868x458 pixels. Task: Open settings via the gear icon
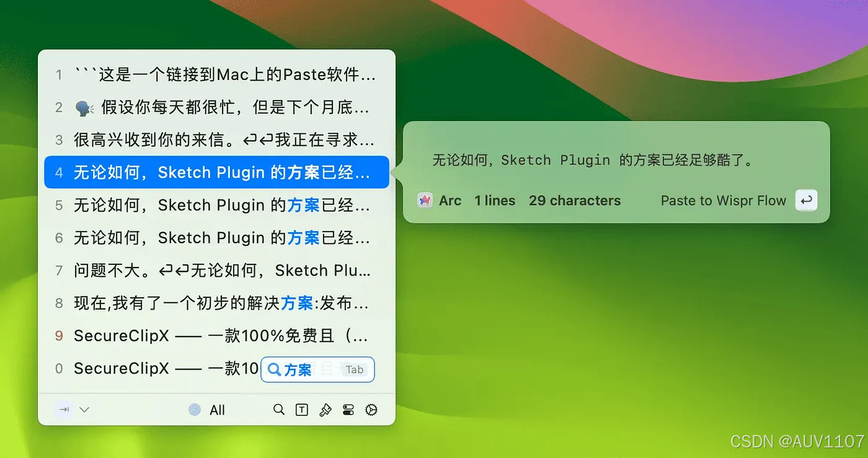click(x=371, y=410)
